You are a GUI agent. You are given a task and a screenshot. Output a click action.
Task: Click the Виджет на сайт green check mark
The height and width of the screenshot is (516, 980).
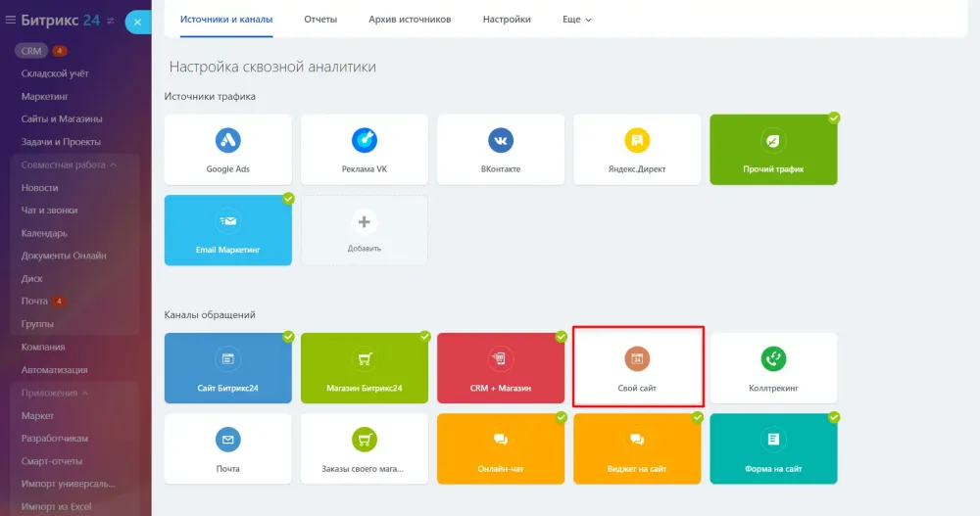[698, 417]
